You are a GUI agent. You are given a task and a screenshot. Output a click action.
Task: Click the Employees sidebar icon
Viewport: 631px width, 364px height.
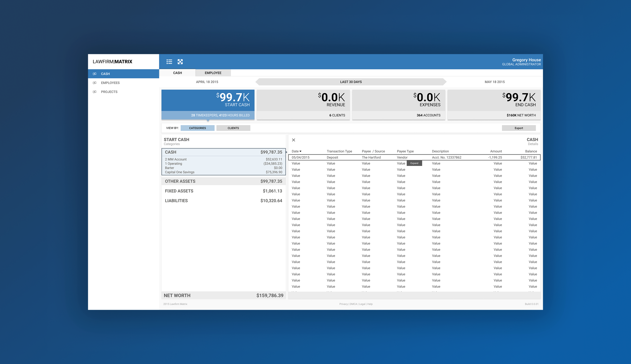pyautogui.click(x=95, y=83)
